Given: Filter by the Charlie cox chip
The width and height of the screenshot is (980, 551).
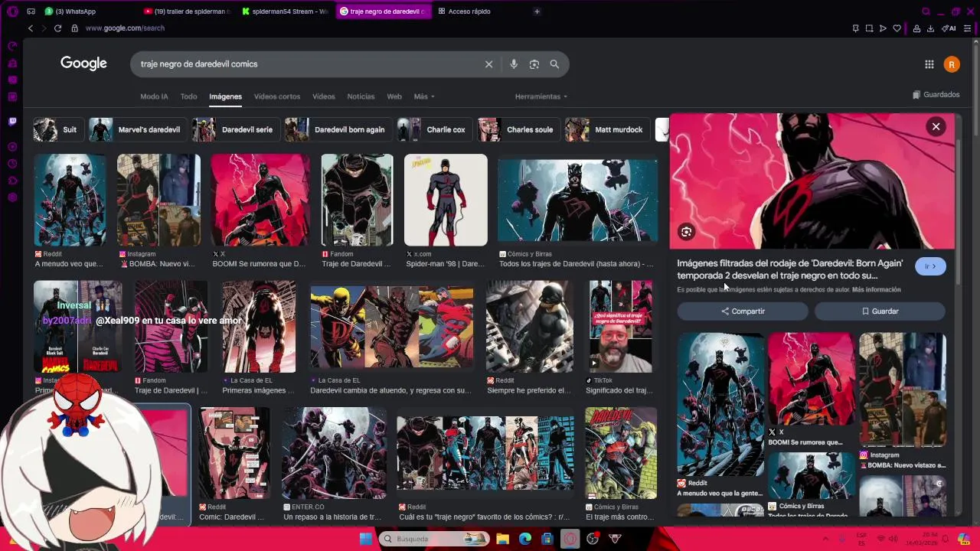Looking at the screenshot, I should click(433, 130).
